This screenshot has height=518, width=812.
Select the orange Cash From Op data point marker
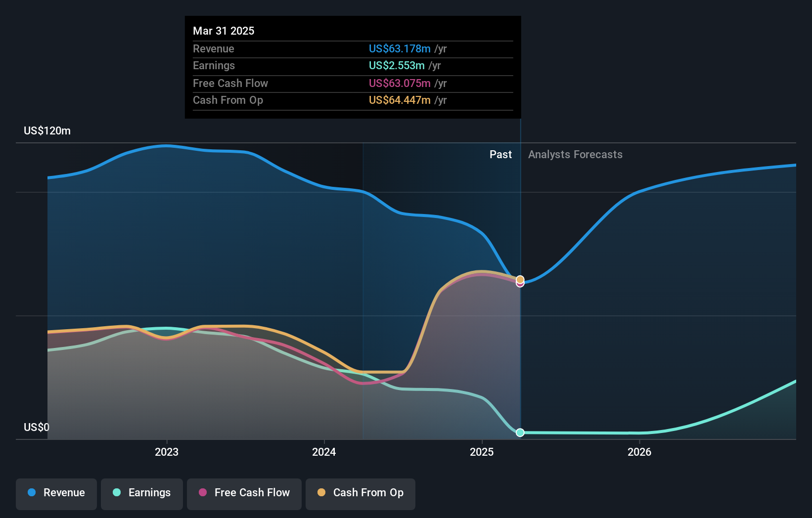[520, 280]
